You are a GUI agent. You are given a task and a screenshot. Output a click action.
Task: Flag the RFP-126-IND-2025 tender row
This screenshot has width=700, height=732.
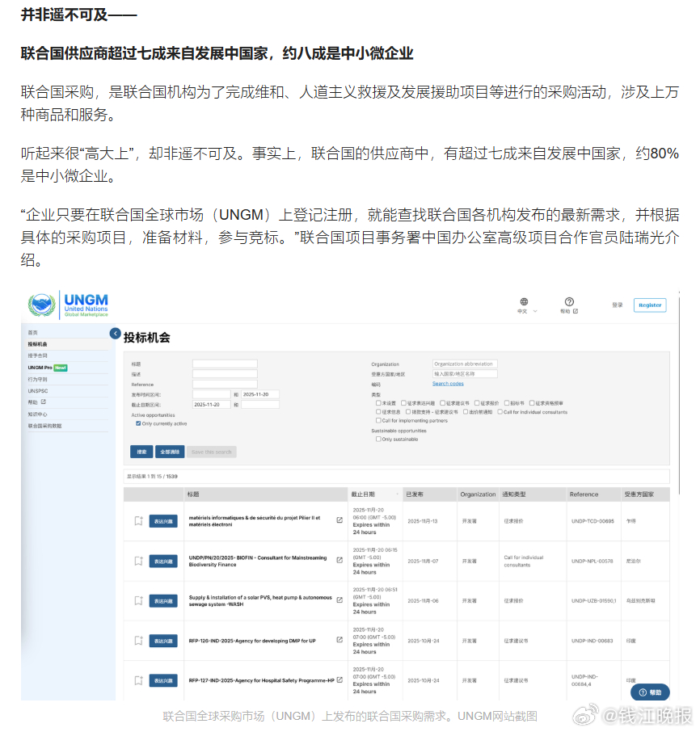coord(137,640)
